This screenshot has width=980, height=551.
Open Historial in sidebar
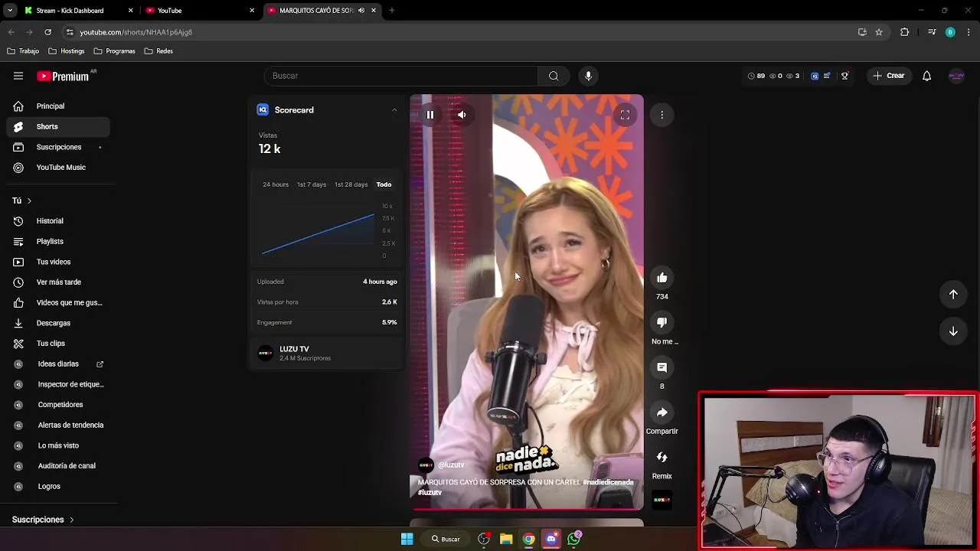pos(58,221)
